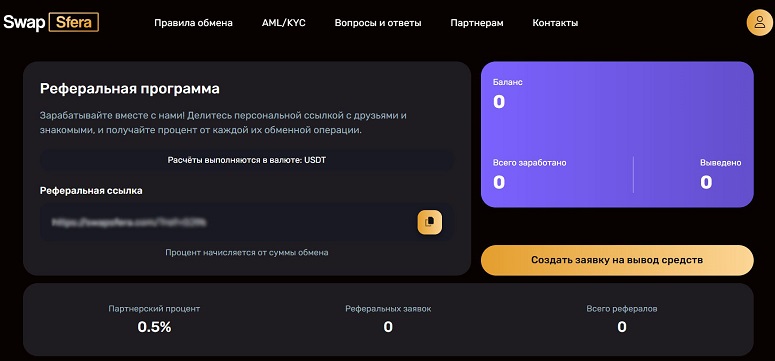Click the Реферальная программа heading
This screenshot has width=775, height=361.
tap(129, 89)
